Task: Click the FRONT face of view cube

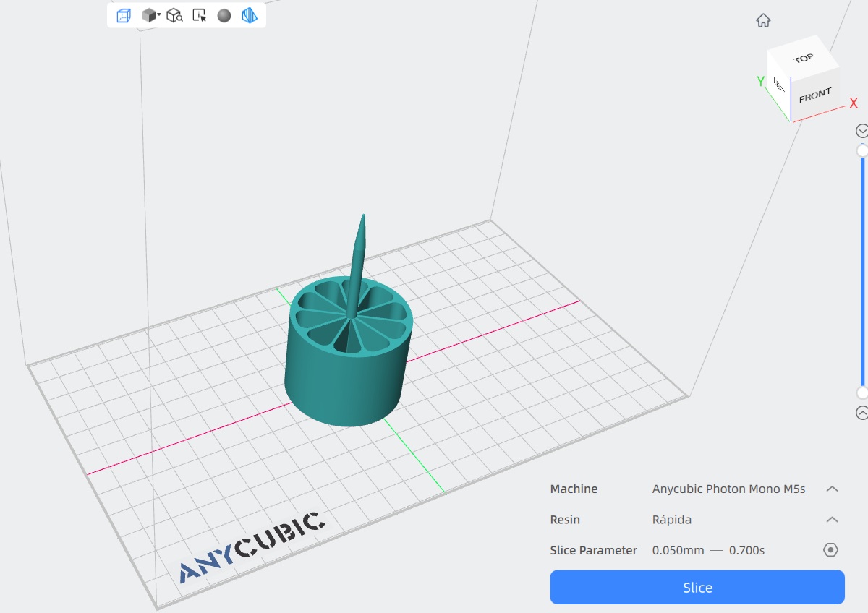Action: (815, 95)
